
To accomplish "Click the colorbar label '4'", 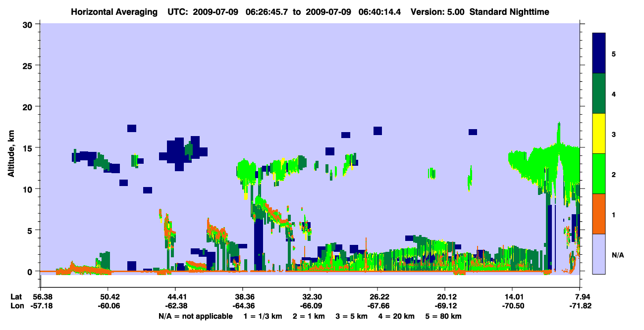I will [x=614, y=94].
